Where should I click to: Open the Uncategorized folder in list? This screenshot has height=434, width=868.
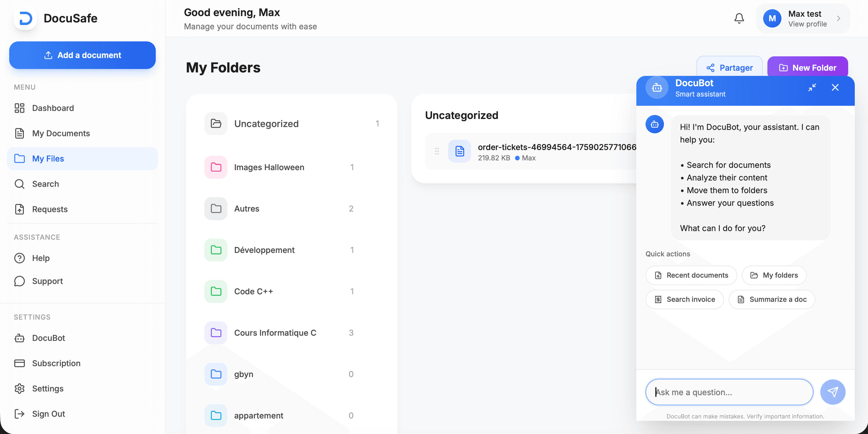pos(266,124)
